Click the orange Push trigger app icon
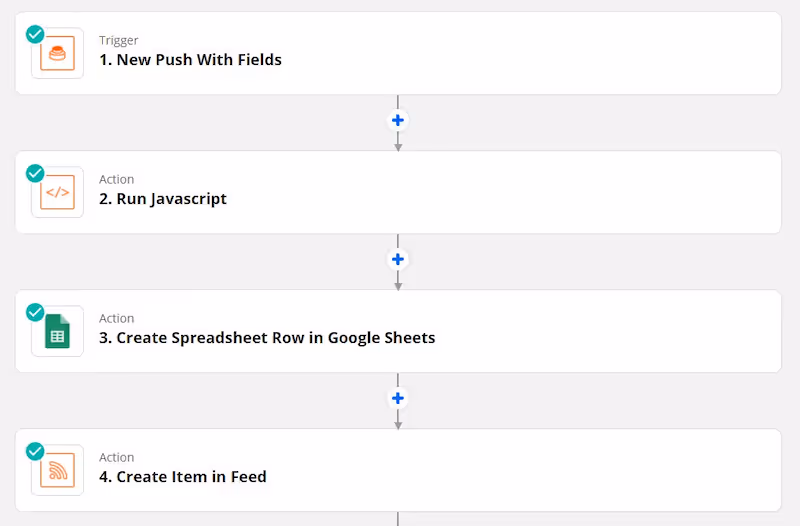The height and width of the screenshot is (526, 800). coord(58,54)
